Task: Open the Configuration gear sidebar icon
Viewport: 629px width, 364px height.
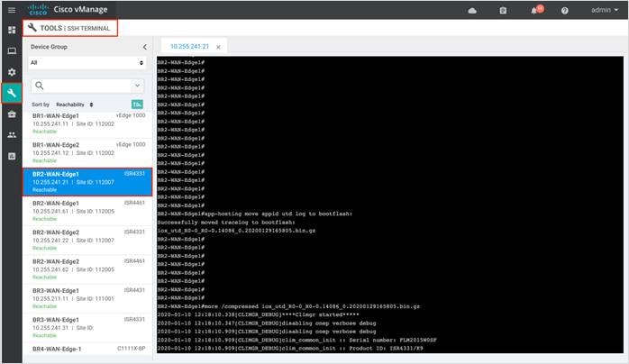Action: click(12, 72)
